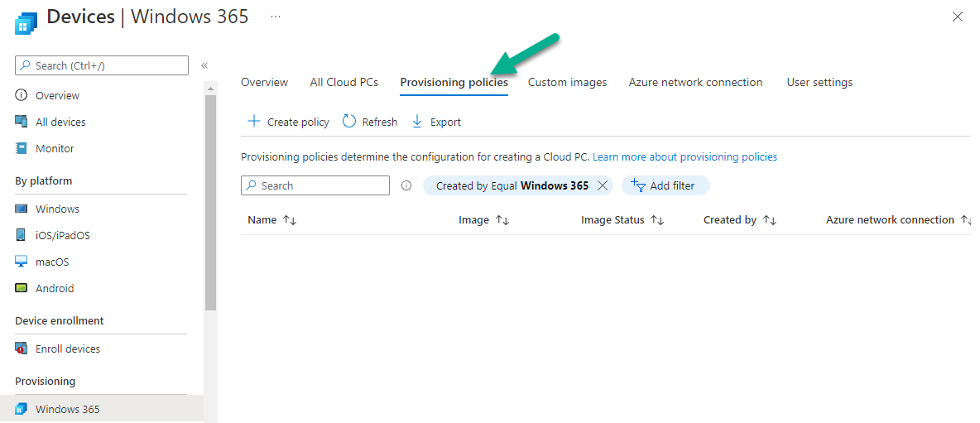Select Windows 365 under Provisioning
The height and width of the screenshot is (423, 980).
tap(68, 409)
